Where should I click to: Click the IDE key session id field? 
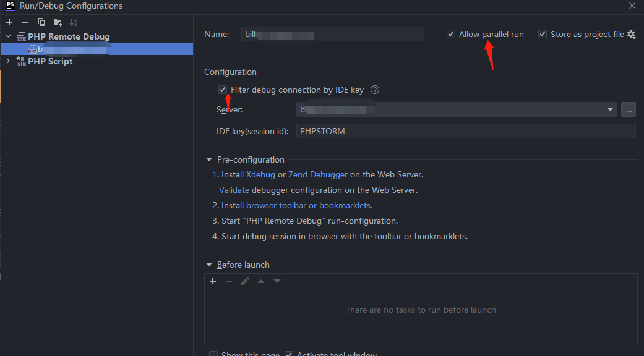466,131
